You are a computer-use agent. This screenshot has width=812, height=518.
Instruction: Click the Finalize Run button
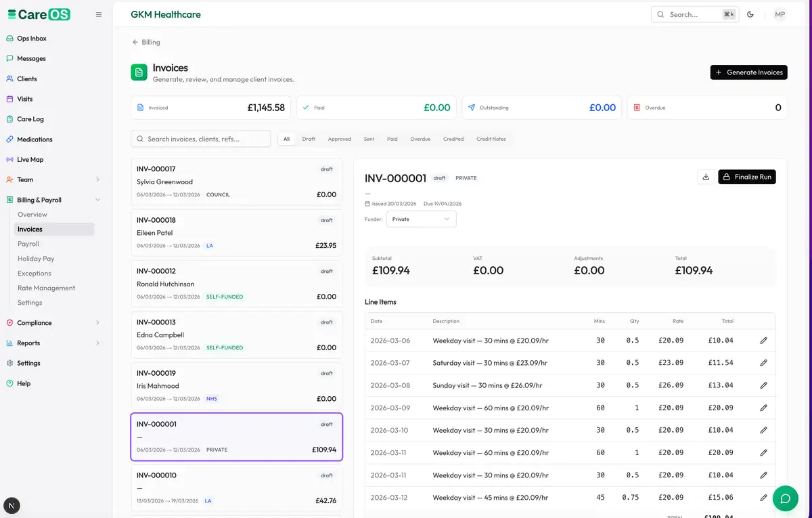pos(747,177)
